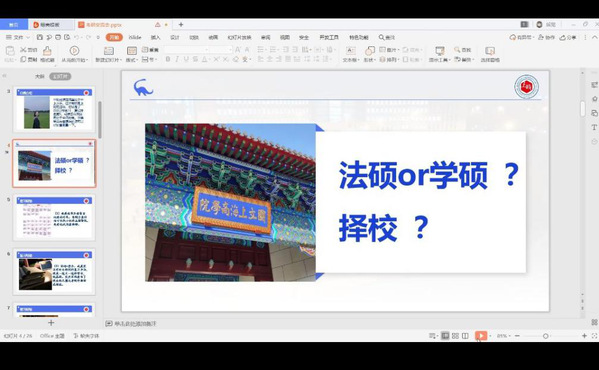Open the Insert ribbon tab
Viewport: 599px width, 370px height.
pos(155,37)
